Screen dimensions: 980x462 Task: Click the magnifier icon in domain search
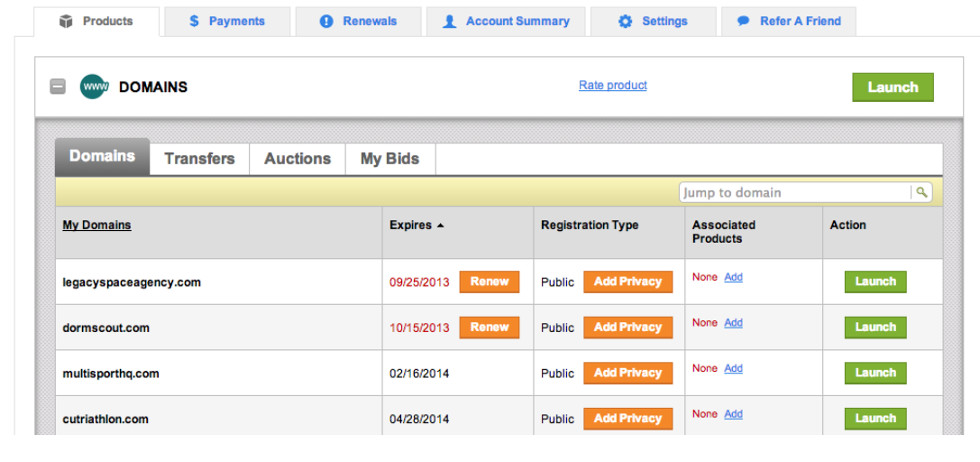(920, 192)
